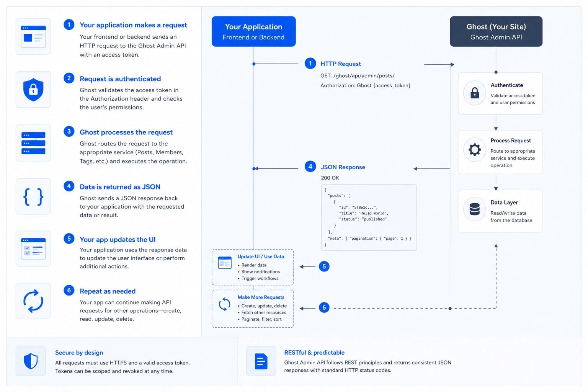Click the heading Ghost processes the request

click(126, 132)
